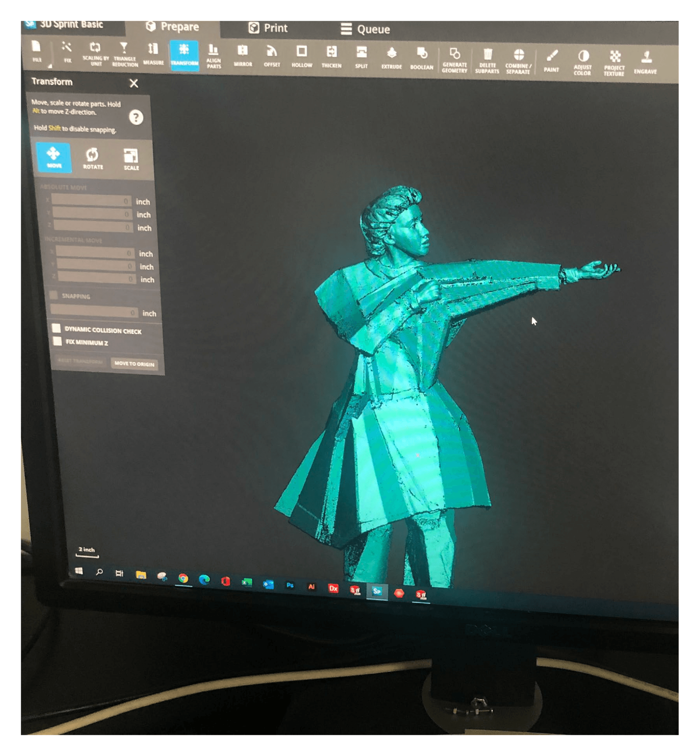Toggle the Fix Minimum Z checkbox
This screenshot has width=700, height=756.
coord(57,341)
